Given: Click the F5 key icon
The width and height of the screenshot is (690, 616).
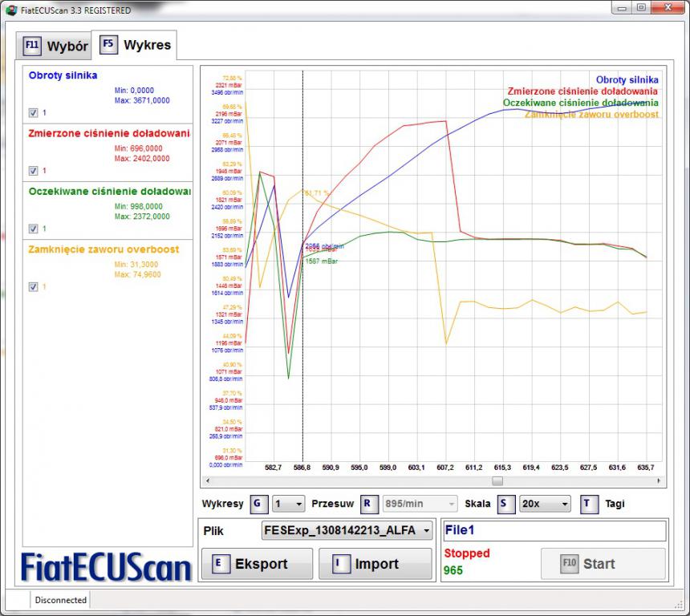Looking at the screenshot, I should [108, 44].
